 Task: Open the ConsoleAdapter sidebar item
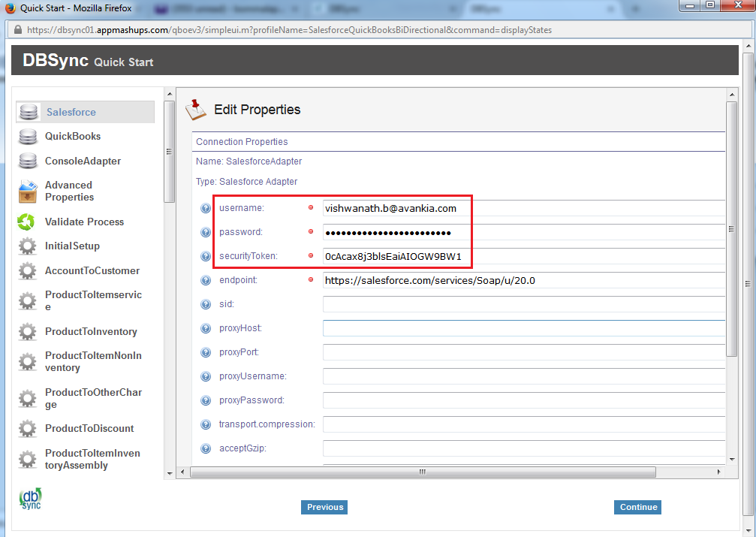(83, 161)
